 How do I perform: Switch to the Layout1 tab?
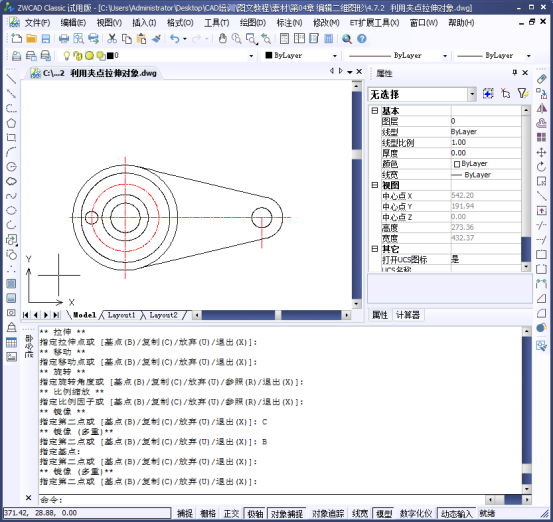click(121, 315)
